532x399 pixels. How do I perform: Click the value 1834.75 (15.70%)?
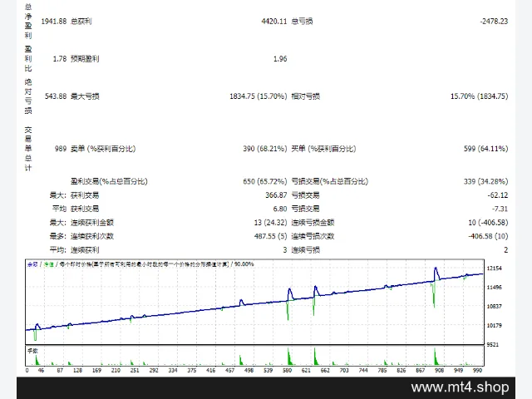(259, 96)
